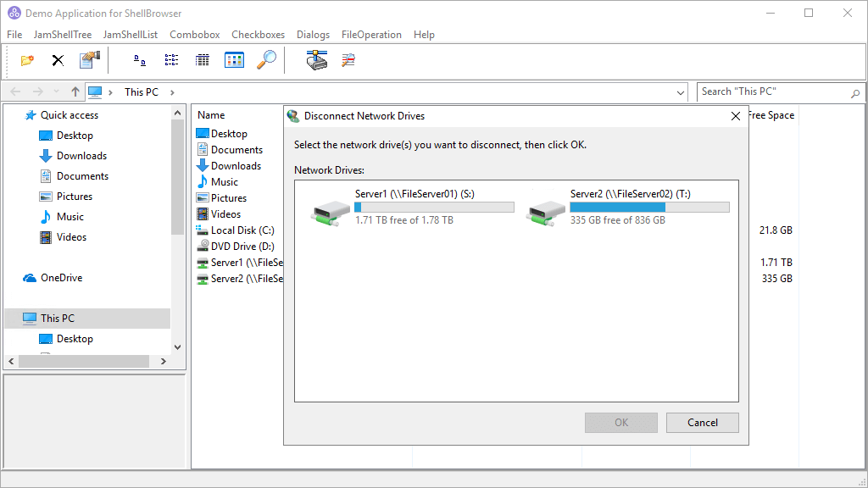The height and width of the screenshot is (488, 868).
Task: Click OK in the Disconnect Network Drives dialog
Action: point(620,423)
